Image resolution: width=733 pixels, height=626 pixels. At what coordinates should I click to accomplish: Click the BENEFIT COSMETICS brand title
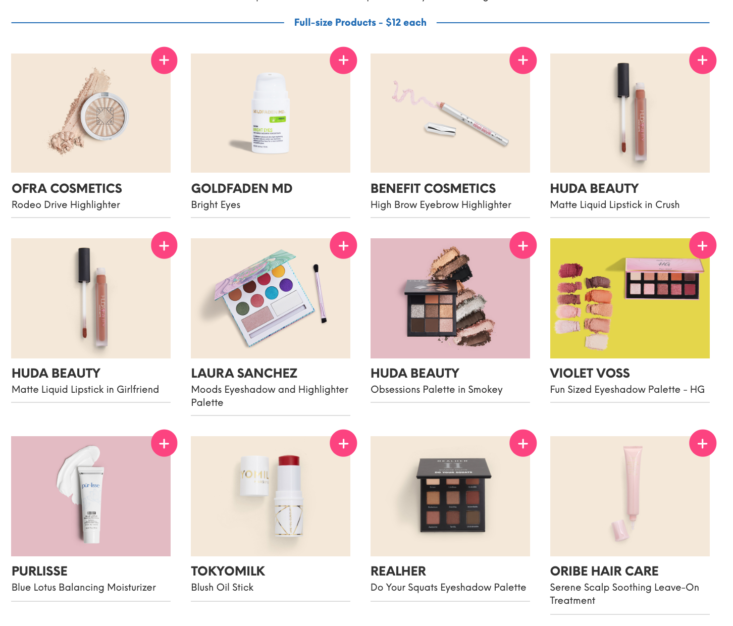pyautogui.click(x=433, y=188)
